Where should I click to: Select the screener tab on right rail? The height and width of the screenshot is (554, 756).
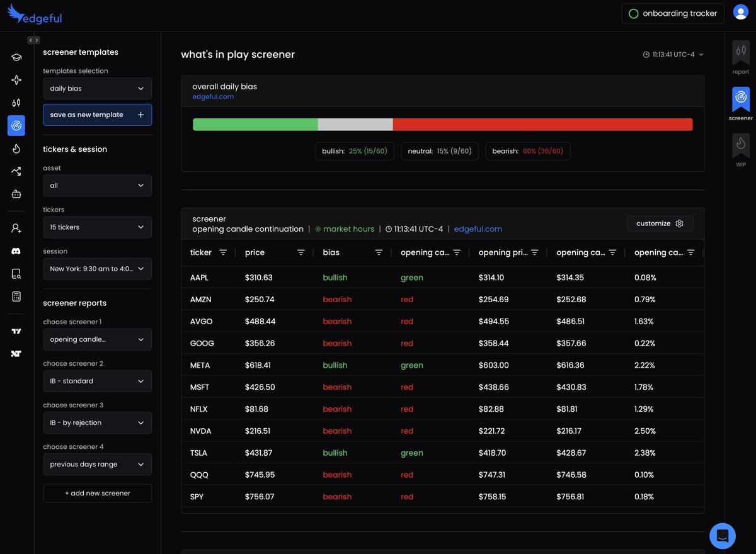coord(741,105)
